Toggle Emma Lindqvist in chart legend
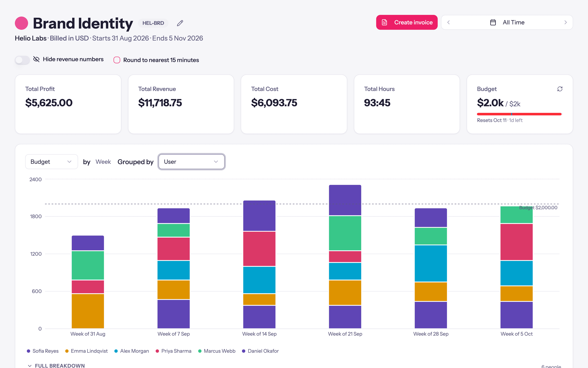This screenshot has height=368, width=588. [x=87, y=351]
